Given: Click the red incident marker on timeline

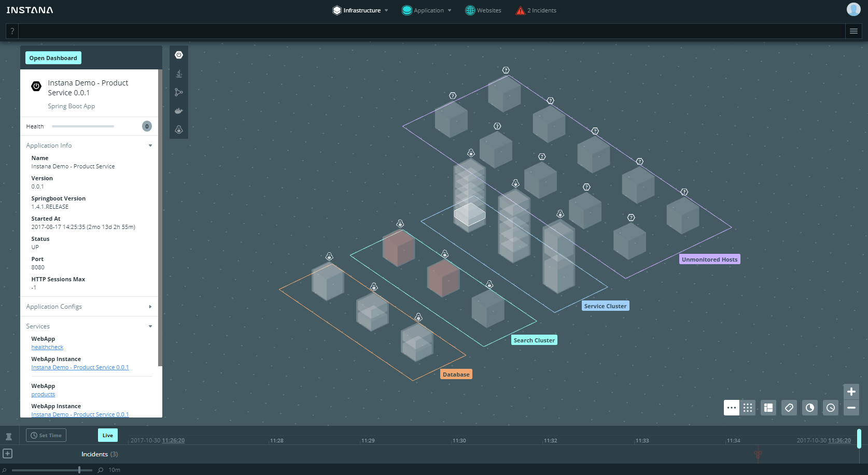Looking at the screenshot, I should point(758,455).
